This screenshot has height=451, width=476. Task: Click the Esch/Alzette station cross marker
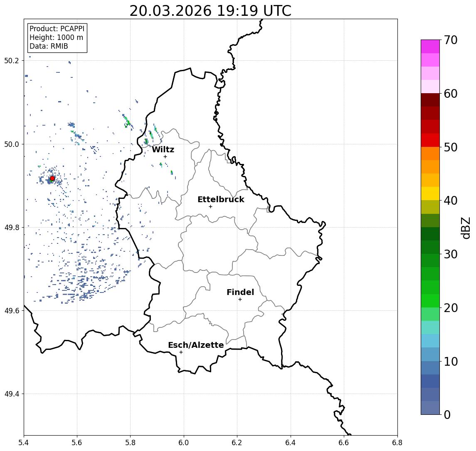(181, 352)
